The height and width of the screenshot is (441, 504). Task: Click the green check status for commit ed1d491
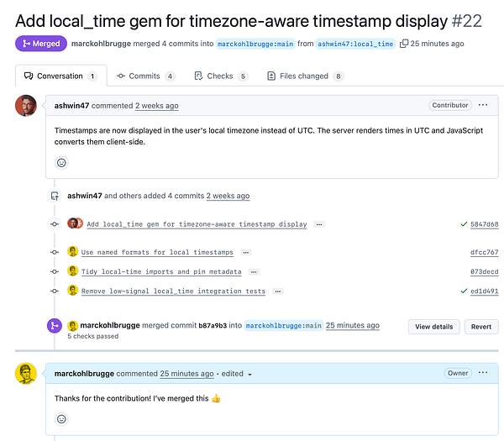[x=464, y=291]
